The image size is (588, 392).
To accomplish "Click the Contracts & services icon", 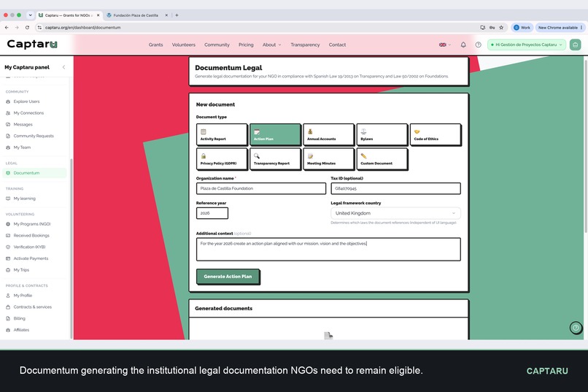I will [8, 307].
